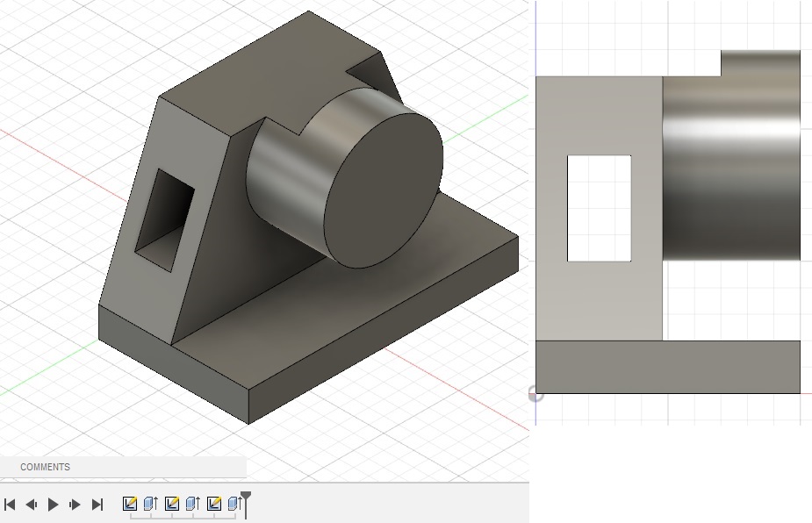Jump to the start of the timeline
The width and height of the screenshot is (812, 523).
pyautogui.click(x=10, y=505)
